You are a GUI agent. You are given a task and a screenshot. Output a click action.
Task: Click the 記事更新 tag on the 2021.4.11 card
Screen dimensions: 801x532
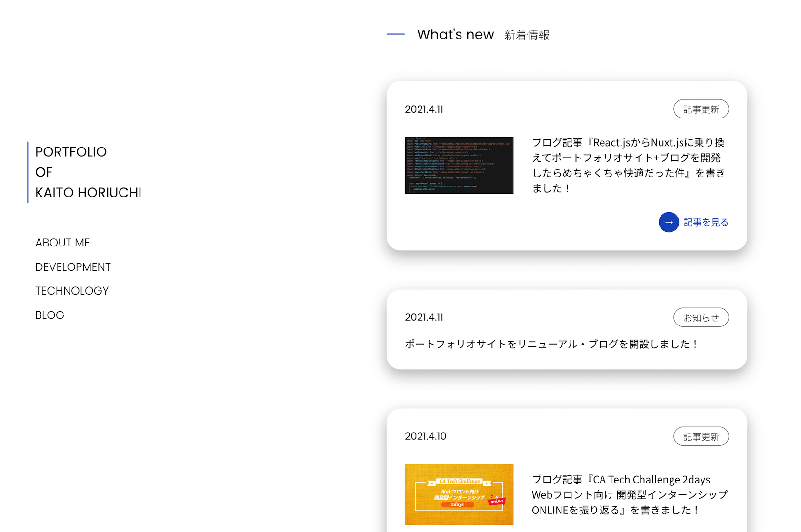point(701,108)
